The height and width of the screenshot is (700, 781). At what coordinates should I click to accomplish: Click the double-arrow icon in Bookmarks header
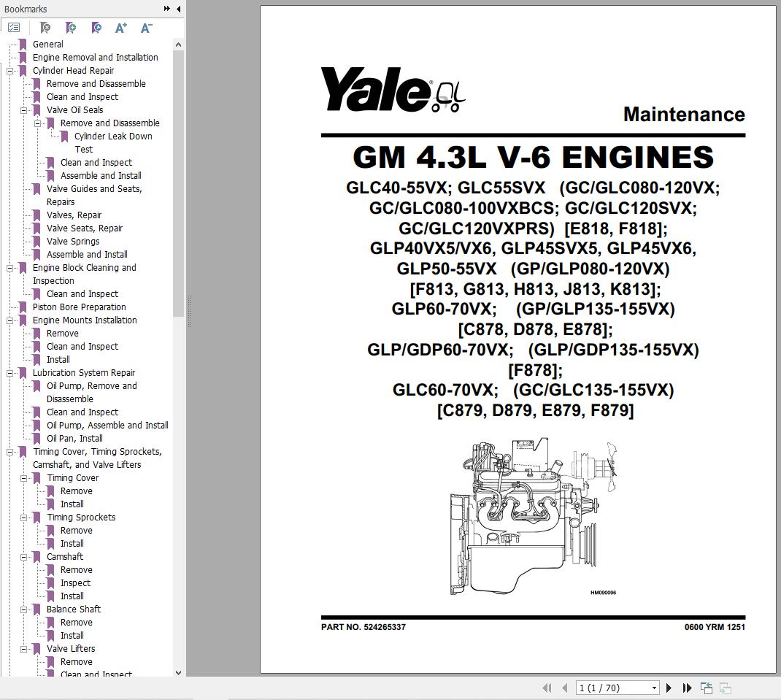pyautogui.click(x=167, y=9)
